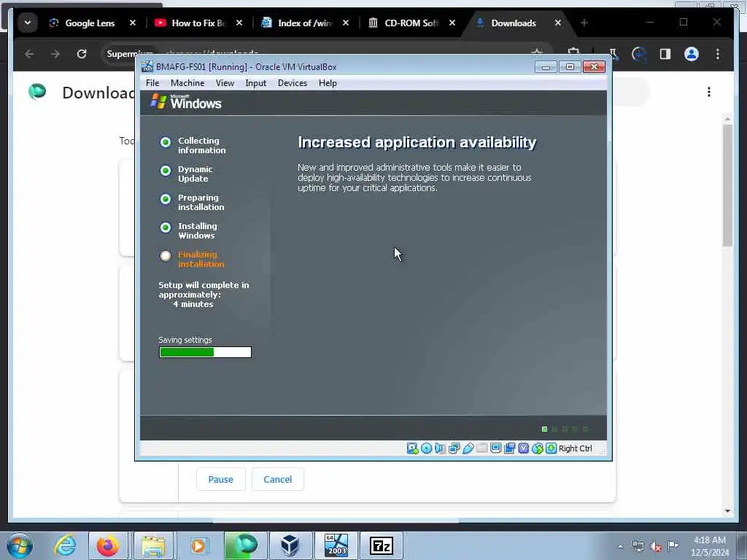Go forward in the browser
This screenshot has width=747, height=560.
pos(55,54)
